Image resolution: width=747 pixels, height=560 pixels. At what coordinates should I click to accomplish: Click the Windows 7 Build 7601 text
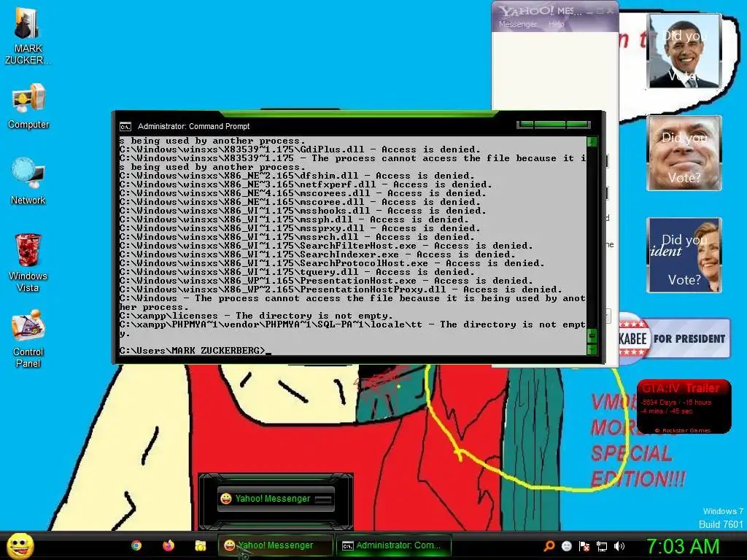click(x=721, y=518)
